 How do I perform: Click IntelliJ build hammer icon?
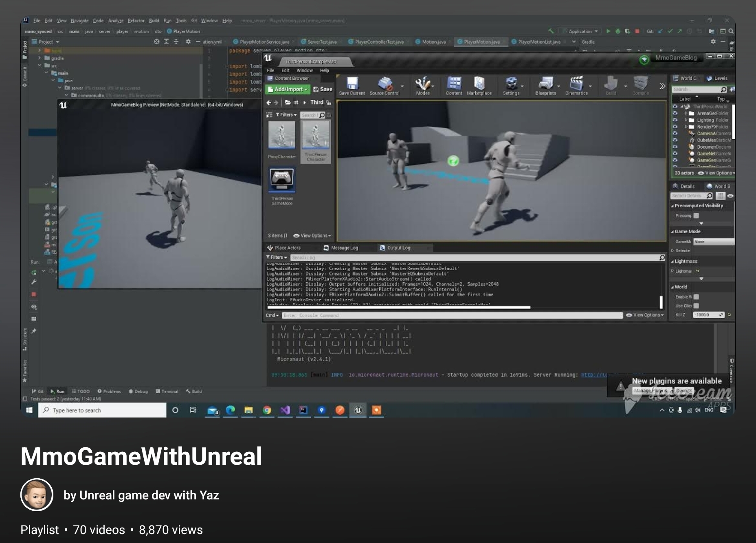551,31
